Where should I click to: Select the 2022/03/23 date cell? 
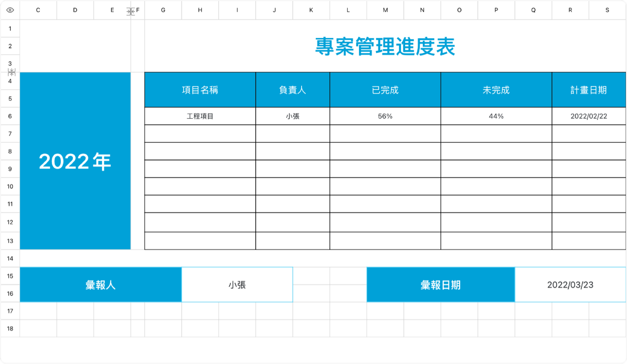pyautogui.click(x=570, y=285)
